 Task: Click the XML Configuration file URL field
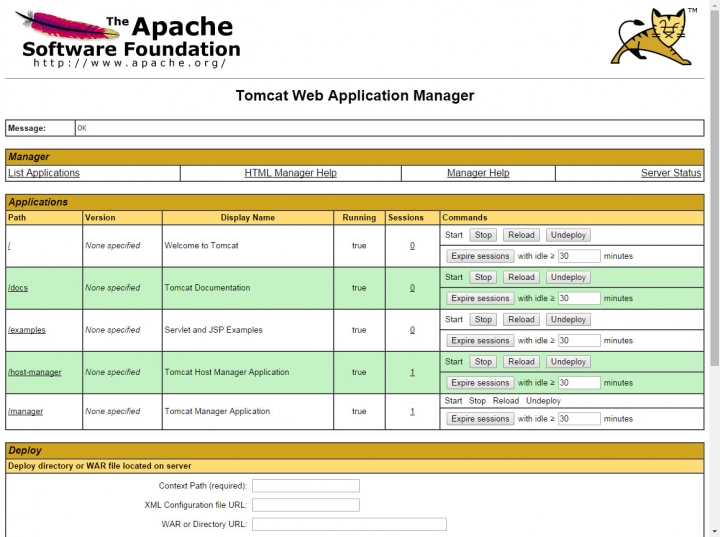[x=306, y=505]
